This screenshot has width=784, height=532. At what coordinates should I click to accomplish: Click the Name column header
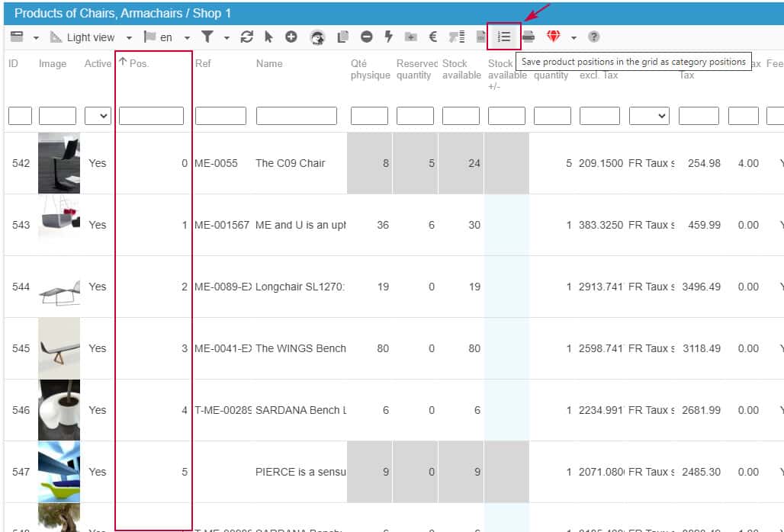(x=269, y=64)
